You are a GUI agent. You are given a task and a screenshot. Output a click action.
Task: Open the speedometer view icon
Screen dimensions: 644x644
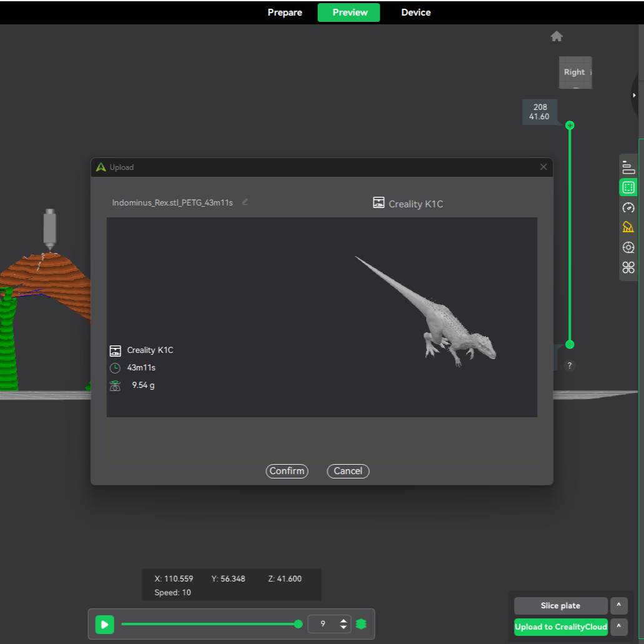[x=628, y=207]
